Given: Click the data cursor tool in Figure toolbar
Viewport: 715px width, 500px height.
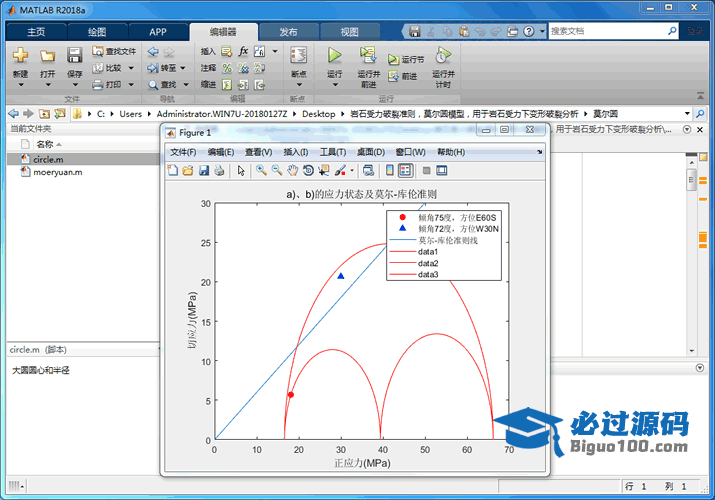Looking at the screenshot, I should [x=324, y=170].
